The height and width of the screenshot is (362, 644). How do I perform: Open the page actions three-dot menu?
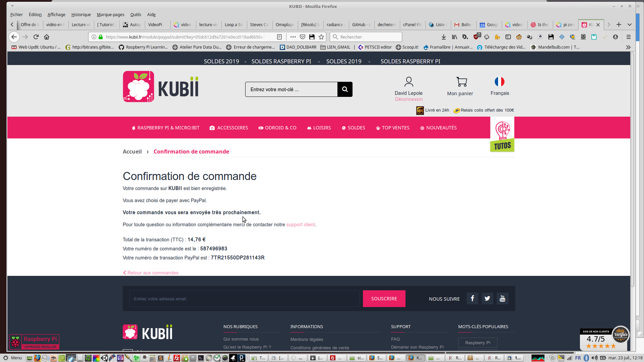[x=293, y=37]
